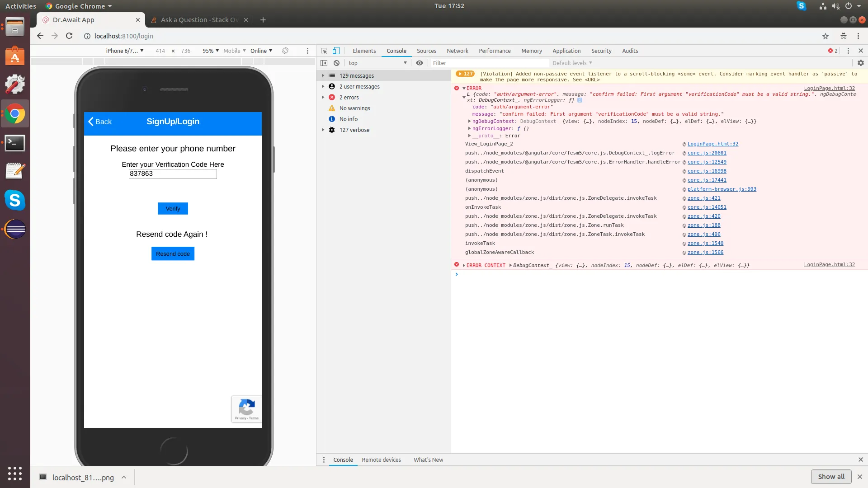The image size is (868, 488).
Task: Open the core.js:20601 source link
Action: tap(707, 153)
